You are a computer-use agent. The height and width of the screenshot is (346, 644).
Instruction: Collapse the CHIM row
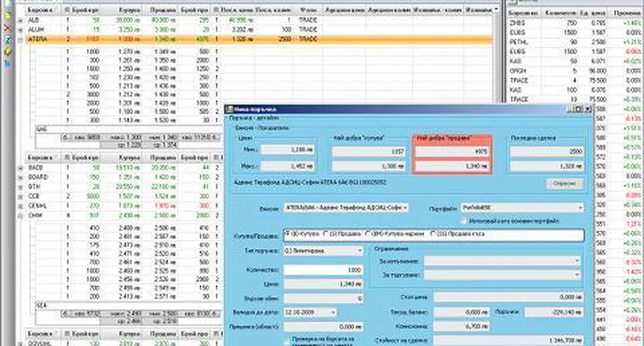pyautogui.click(x=20, y=215)
